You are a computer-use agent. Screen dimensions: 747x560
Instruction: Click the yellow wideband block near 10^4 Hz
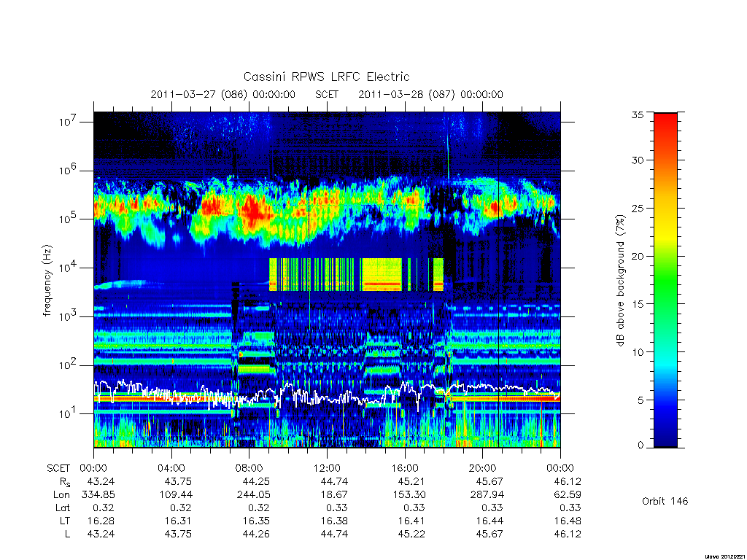coord(382,274)
